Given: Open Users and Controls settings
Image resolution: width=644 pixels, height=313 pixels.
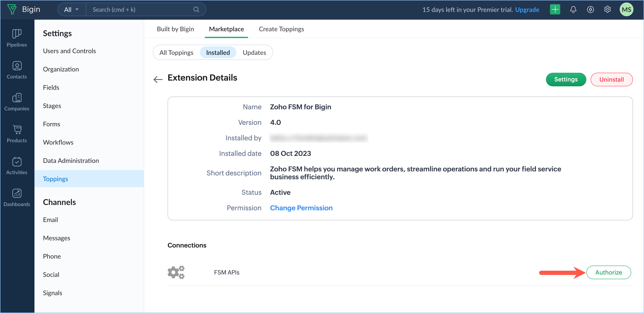Looking at the screenshot, I should 70,51.
